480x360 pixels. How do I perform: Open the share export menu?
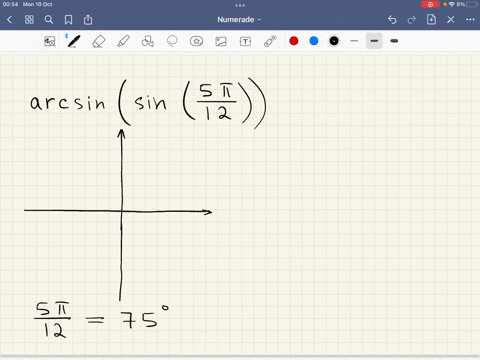click(x=88, y=20)
